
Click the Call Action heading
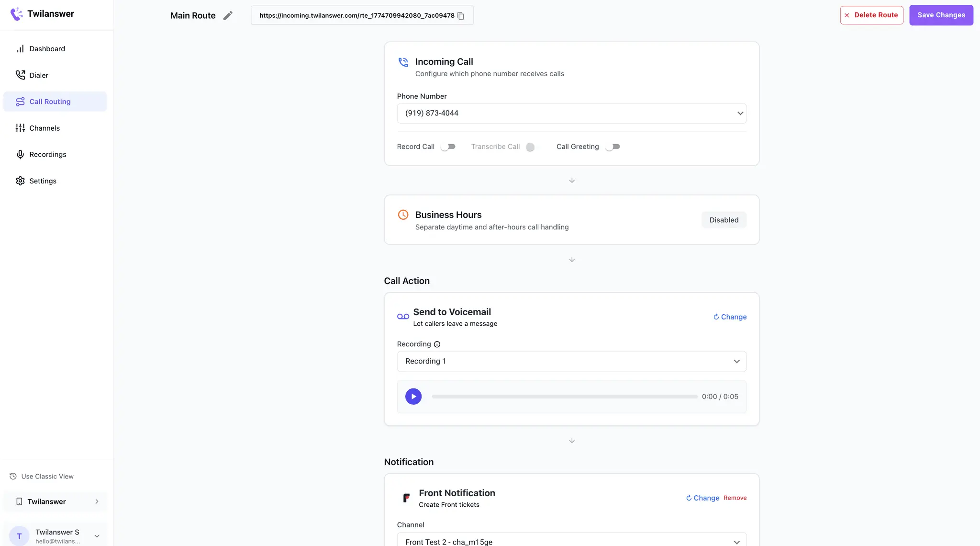407,281
